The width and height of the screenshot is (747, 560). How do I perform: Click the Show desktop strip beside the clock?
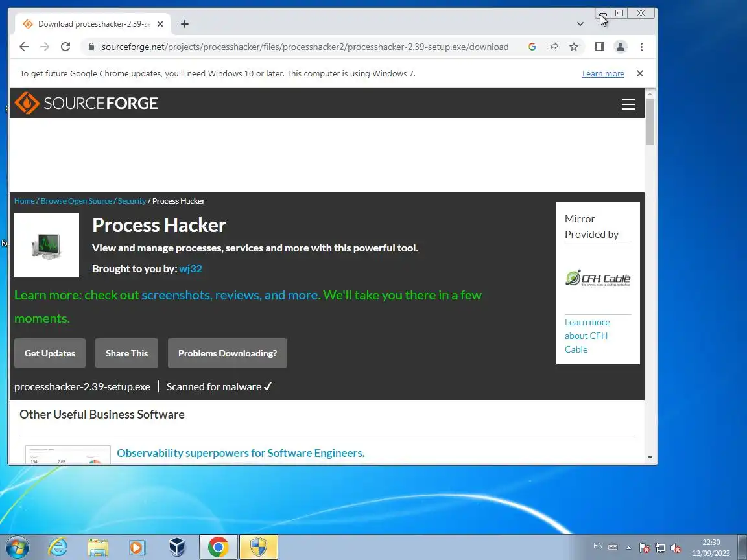pos(742,547)
